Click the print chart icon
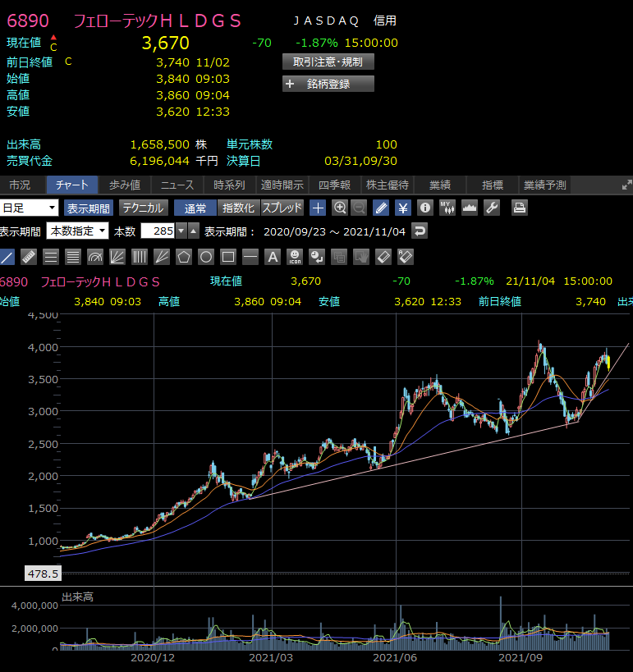This screenshot has height=672, width=633. click(x=519, y=208)
